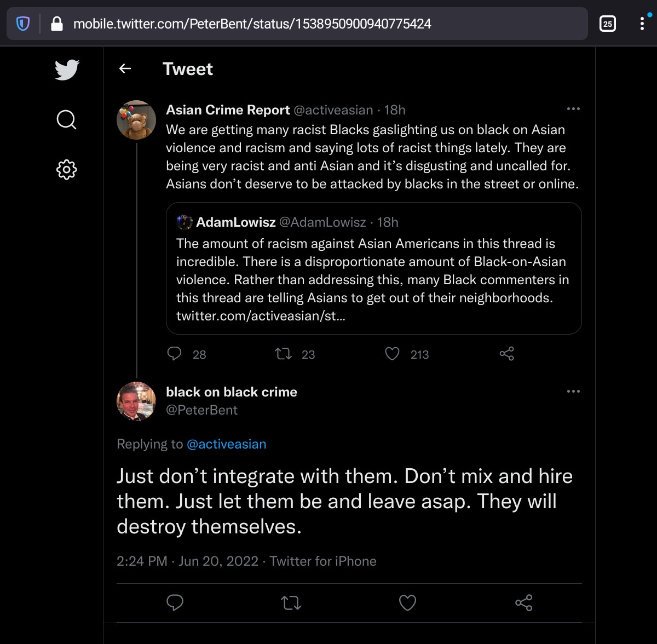Image resolution: width=657 pixels, height=644 pixels.
Task: Retweet the PeterBent reply tweet
Action: pos(291,603)
